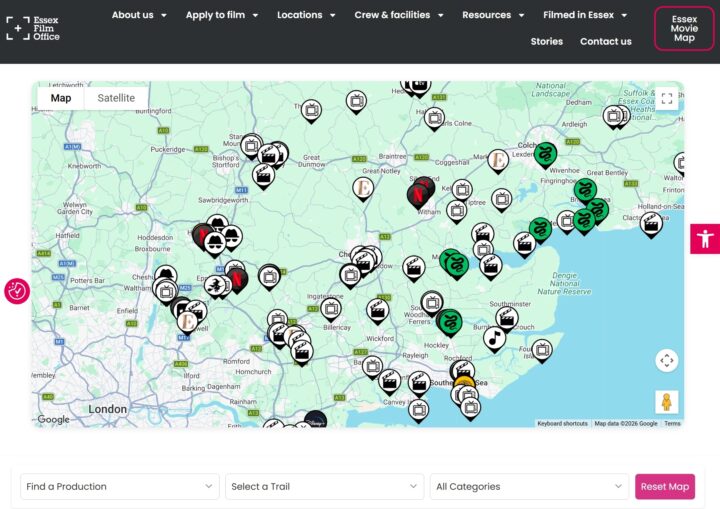Click the pink accessibility icon
The height and width of the screenshot is (509, 720).
pos(705,239)
